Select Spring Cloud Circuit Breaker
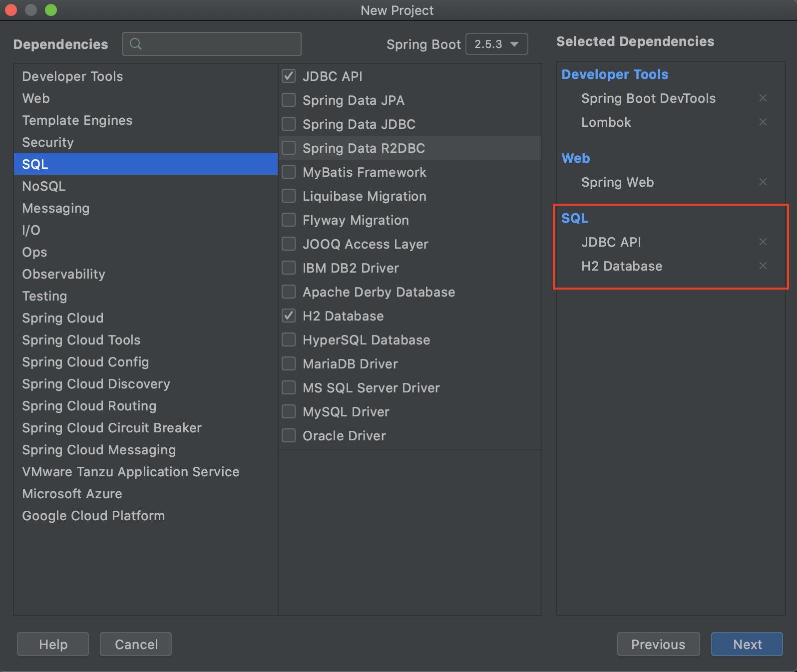This screenshot has height=672, width=797. [145, 427]
